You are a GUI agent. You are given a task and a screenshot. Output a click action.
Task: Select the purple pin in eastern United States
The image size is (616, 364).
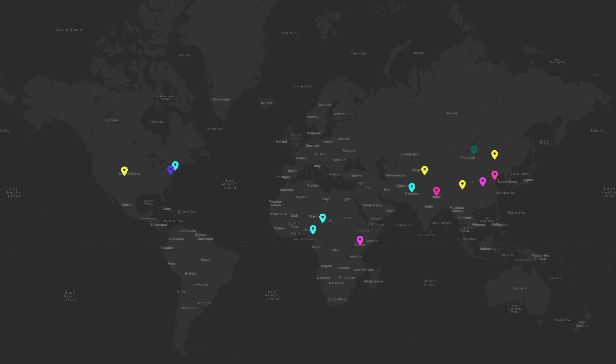point(170,169)
